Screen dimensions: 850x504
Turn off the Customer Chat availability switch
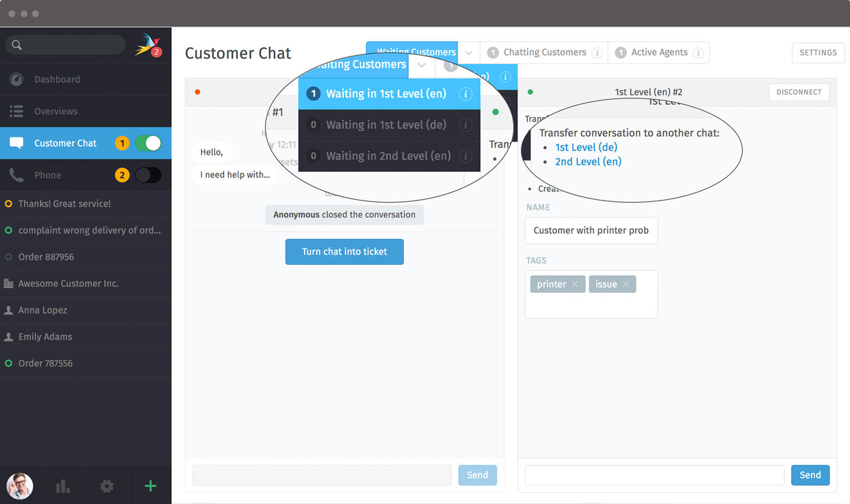(148, 143)
